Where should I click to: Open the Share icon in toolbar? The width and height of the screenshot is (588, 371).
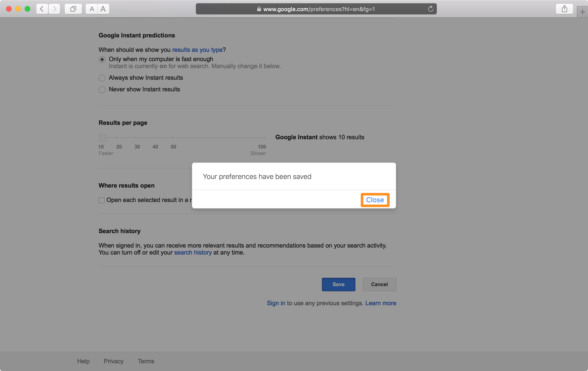(x=564, y=9)
